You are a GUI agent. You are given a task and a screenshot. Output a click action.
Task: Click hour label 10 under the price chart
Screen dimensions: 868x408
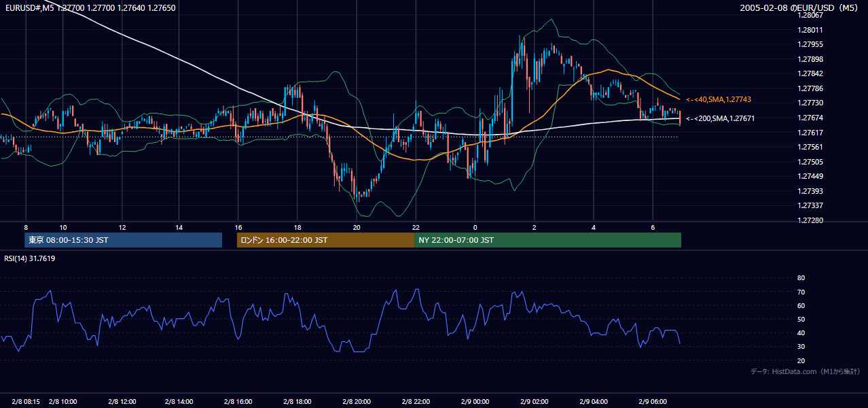click(x=62, y=227)
